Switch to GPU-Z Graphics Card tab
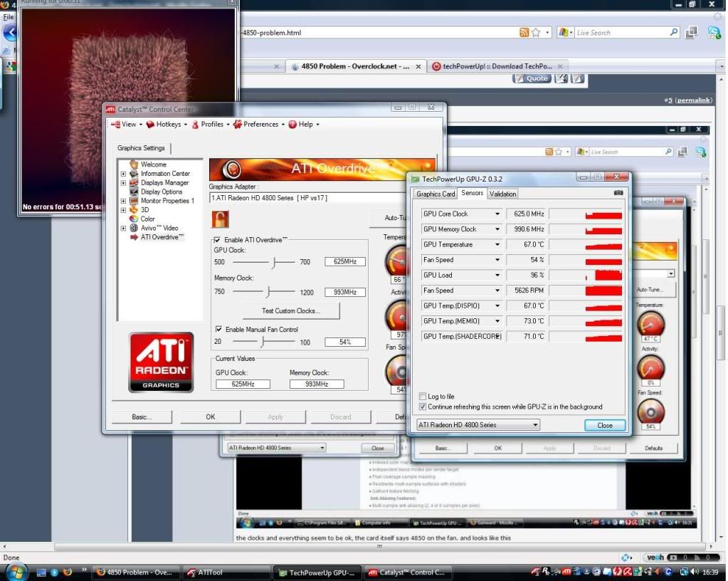The height and width of the screenshot is (581, 728). point(435,194)
